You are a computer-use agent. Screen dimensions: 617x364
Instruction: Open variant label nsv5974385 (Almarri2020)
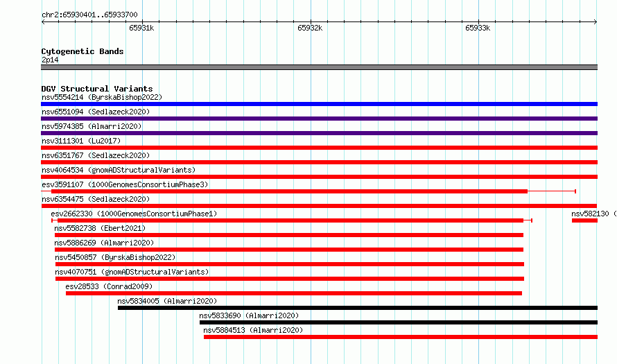pyautogui.click(x=92, y=126)
